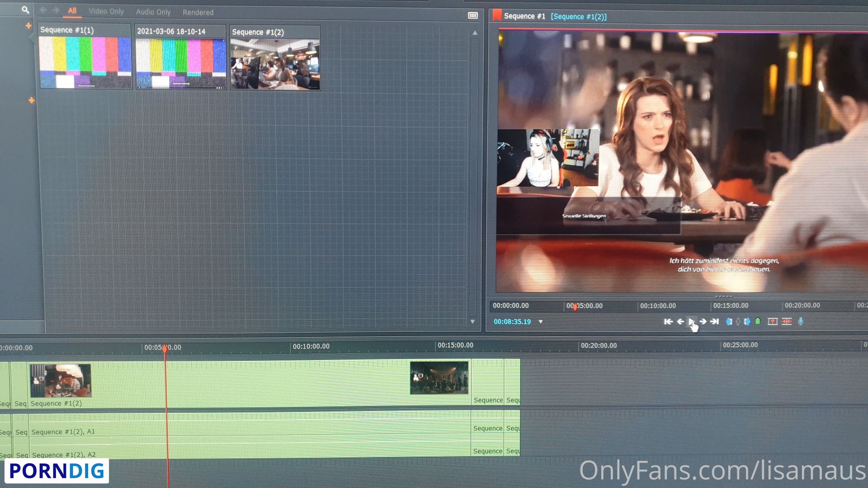Viewport: 868px width, 488px height.
Task: Switch to the Audio Only tab
Action: (153, 12)
